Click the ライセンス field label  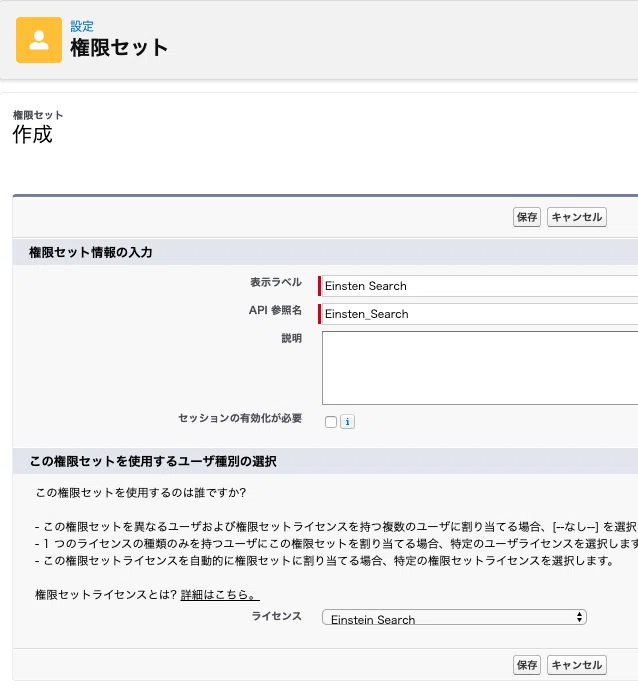point(277,616)
